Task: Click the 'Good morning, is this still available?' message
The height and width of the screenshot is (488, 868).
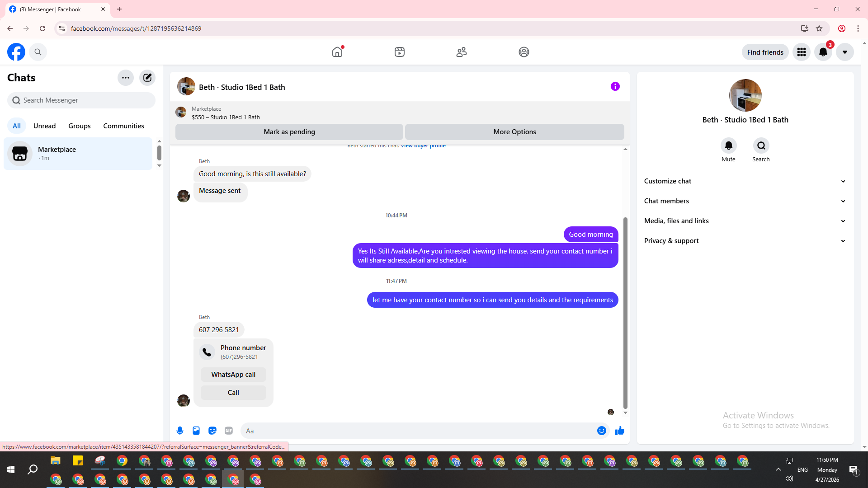Action: point(252,174)
